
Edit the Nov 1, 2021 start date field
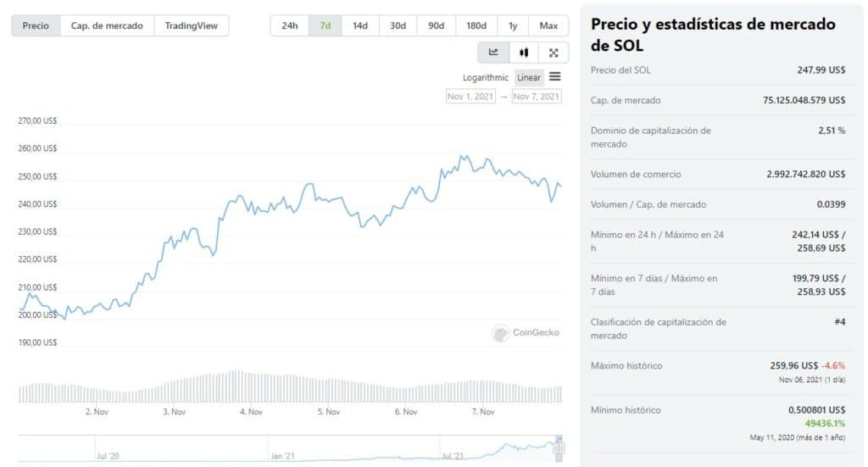470,97
